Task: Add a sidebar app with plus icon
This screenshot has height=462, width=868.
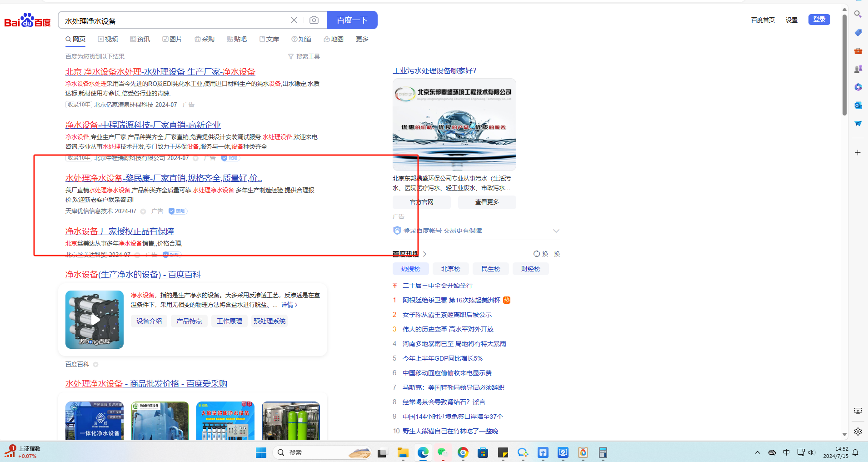Action: pos(858,153)
